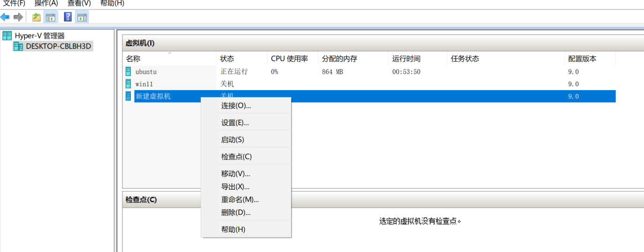Click the DESKTOP-CBLBH3D server icon

(18, 46)
